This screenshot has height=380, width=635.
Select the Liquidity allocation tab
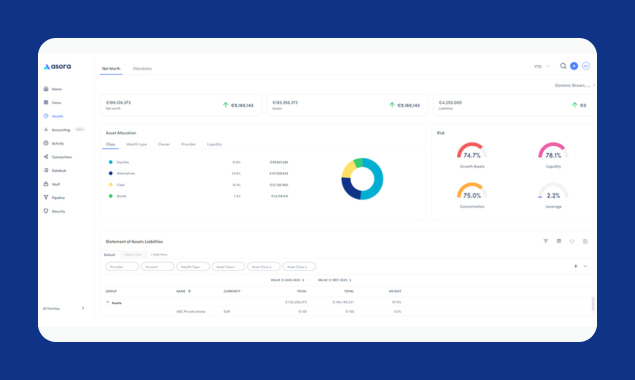point(214,144)
